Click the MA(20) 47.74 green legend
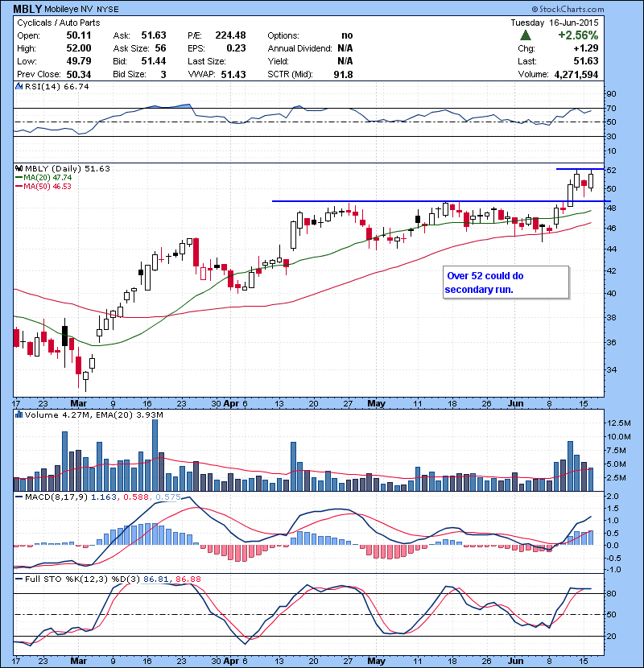 pos(43,178)
